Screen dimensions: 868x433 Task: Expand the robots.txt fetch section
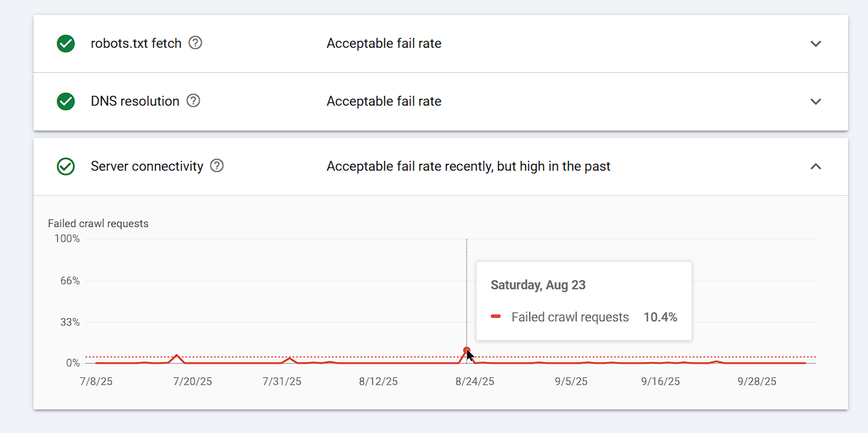816,44
